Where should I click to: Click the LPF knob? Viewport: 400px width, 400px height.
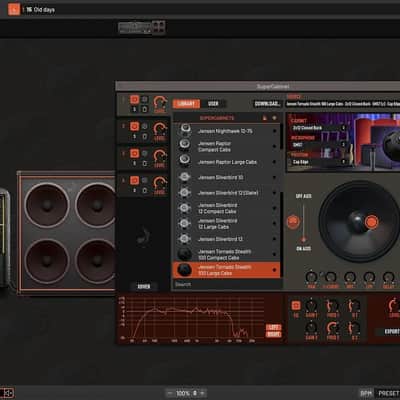[x=369, y=277]
